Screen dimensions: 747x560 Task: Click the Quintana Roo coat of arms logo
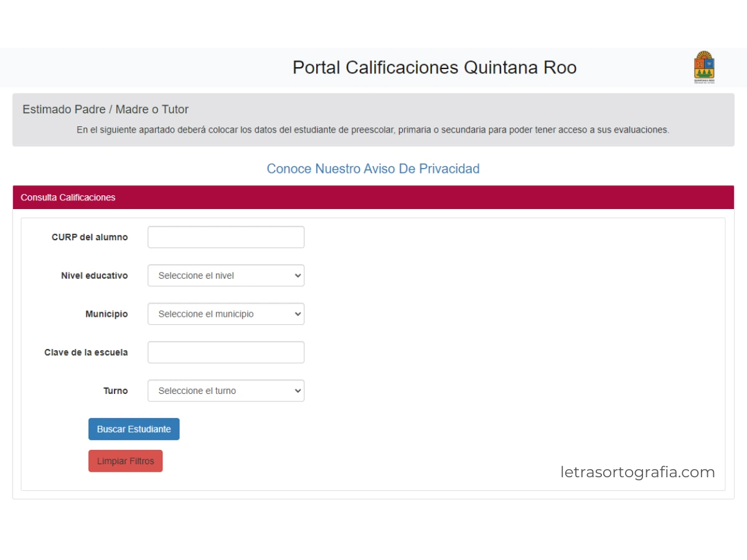pyautogui.click(x=704, y=67)
